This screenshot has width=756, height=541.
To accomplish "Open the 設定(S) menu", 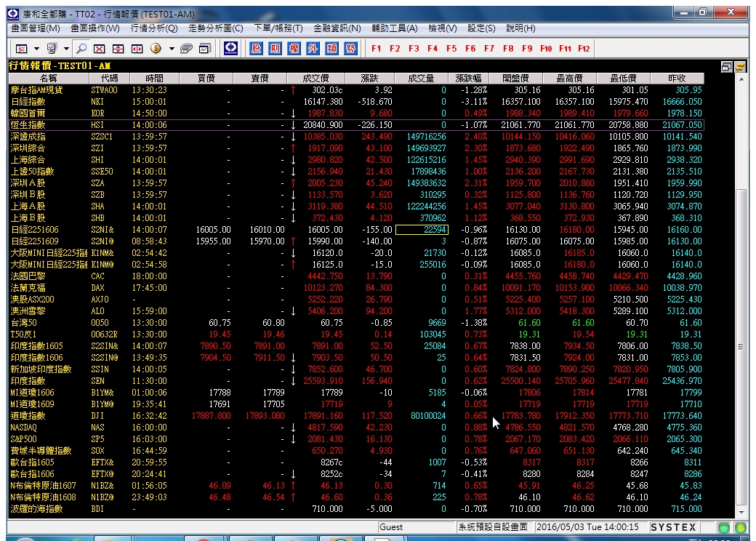I will click(x=481, y=28).
